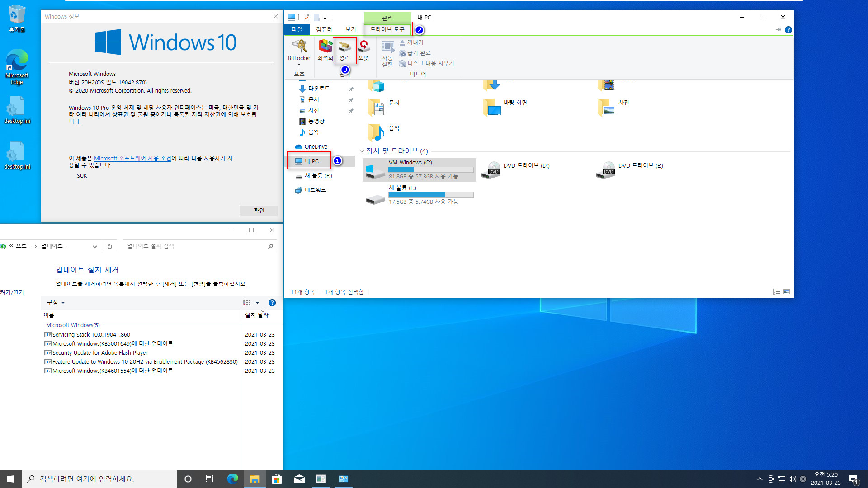Click the taskbar search box
Viewport: 868px width, 488px height.
click(x=99, y=479)
